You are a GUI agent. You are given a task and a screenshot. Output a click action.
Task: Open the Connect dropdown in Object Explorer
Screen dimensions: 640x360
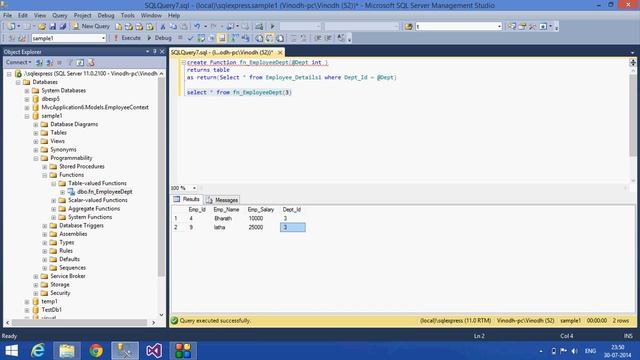point(18,62)
